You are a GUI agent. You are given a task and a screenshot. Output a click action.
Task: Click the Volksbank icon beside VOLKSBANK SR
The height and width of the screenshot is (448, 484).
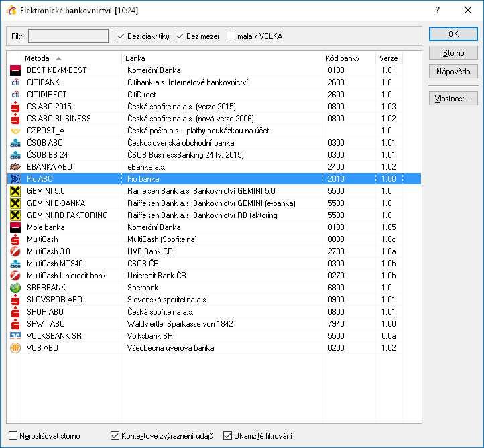(x=15, y=336)
